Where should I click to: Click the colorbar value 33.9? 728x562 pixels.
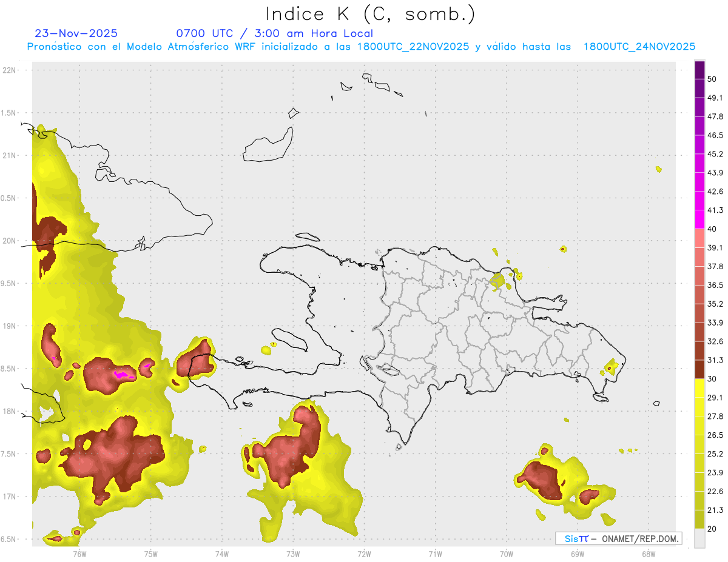[716, 323]
